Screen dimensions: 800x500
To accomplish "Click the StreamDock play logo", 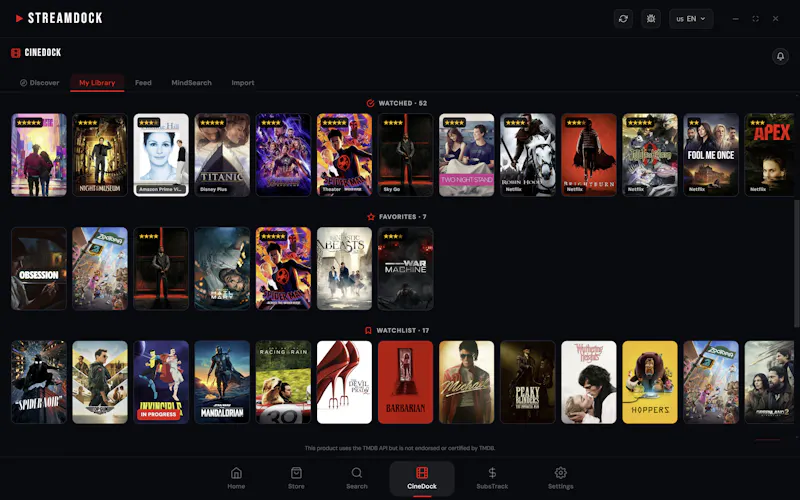I will click(19, 18).
